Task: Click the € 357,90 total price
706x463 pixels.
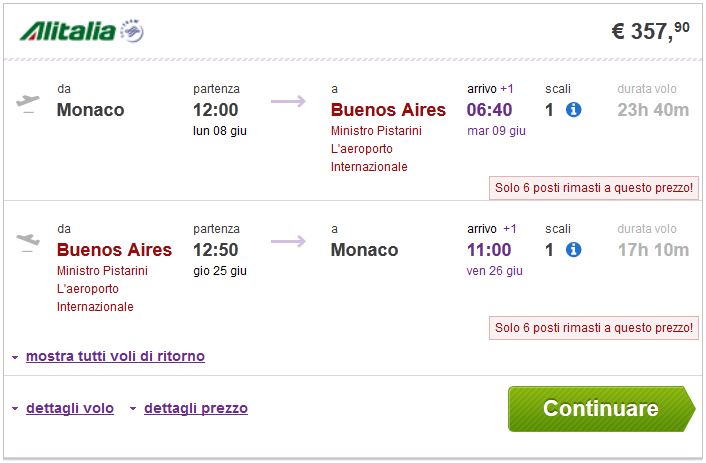Action: (650, 31)
